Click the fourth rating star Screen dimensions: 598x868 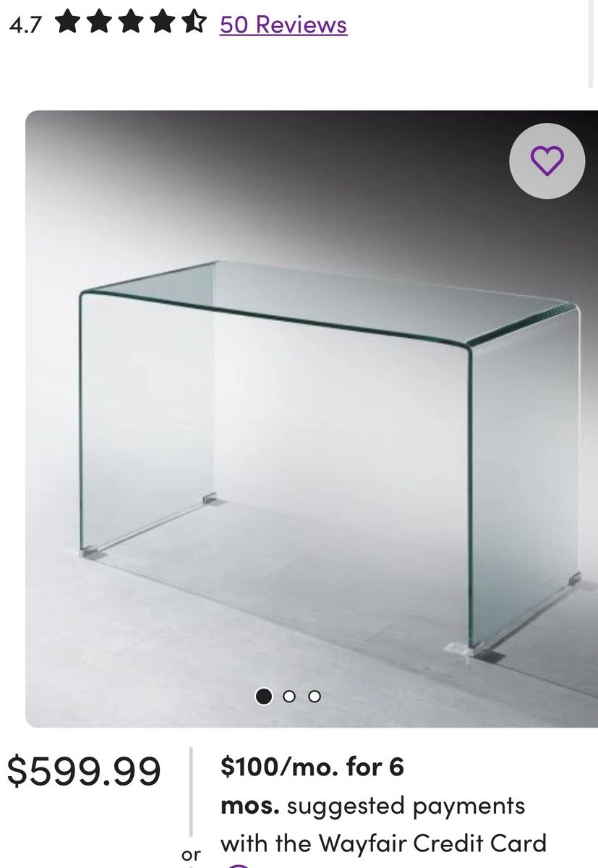[161, 23]
